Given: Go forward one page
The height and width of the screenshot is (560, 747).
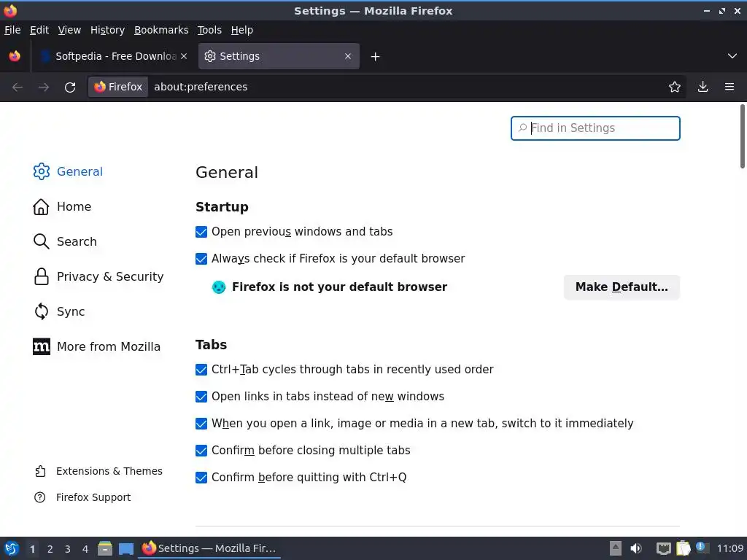Looking at the screenshot, I should [44, 87].
